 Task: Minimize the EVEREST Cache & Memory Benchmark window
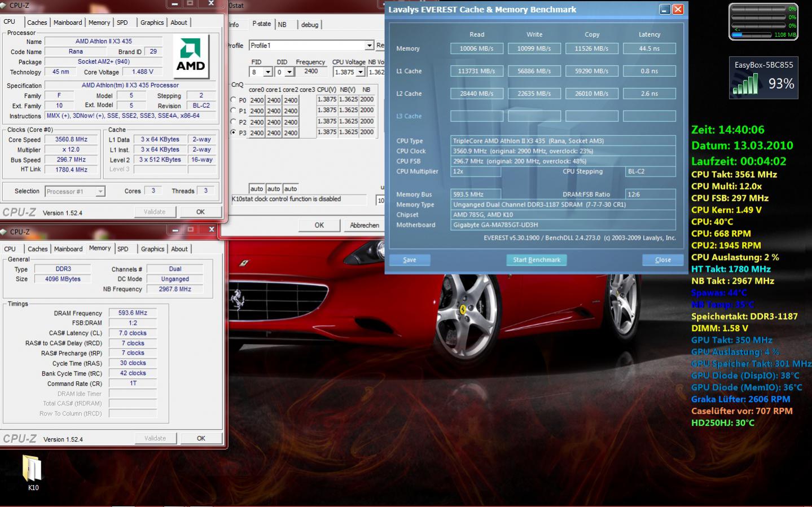[x=665, y=10]
